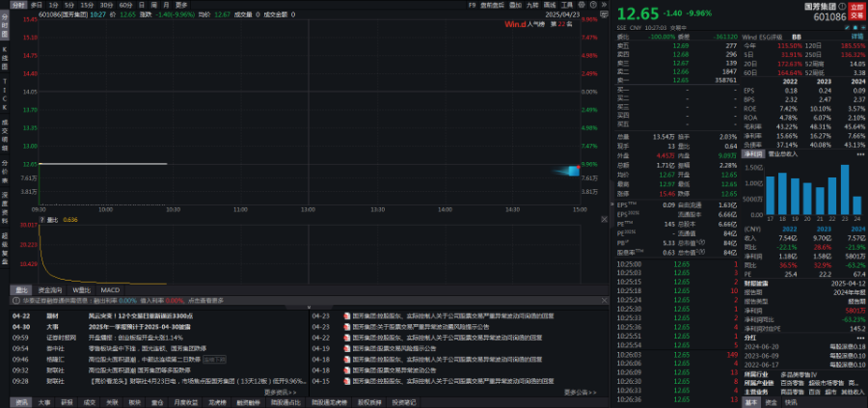This screenshot has height=408, width=868.
Task: Click 更多公告 link
Action: [581, 392]
